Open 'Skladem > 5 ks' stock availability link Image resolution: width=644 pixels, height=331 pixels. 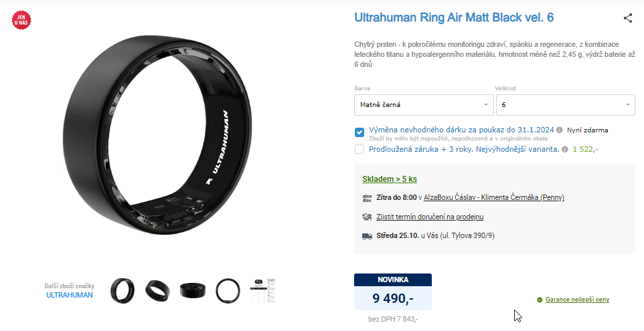390,179
